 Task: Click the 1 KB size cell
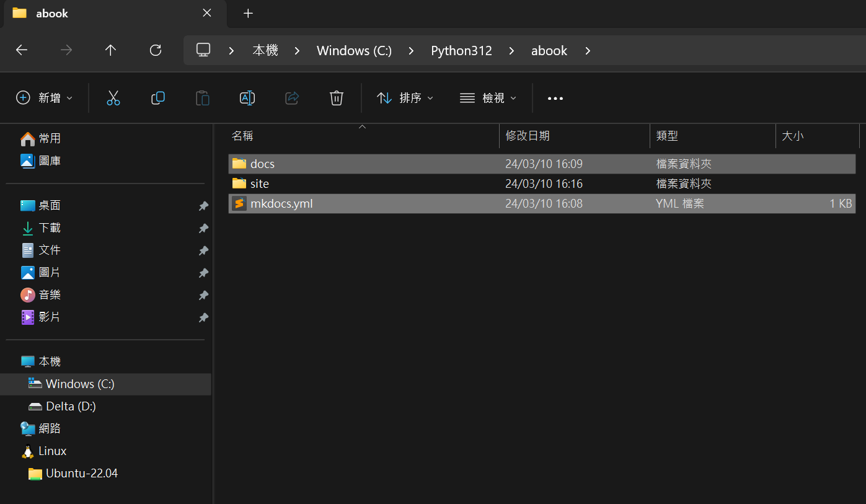tap(841, 203)
